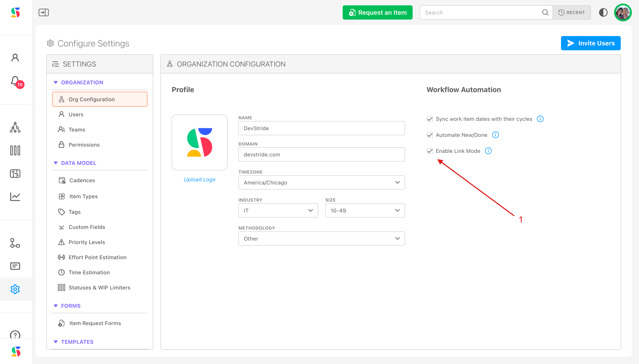Open the analytics chart sidebar icon
The height and width of the screenshot is (364, 639).
tap(15, 196)
